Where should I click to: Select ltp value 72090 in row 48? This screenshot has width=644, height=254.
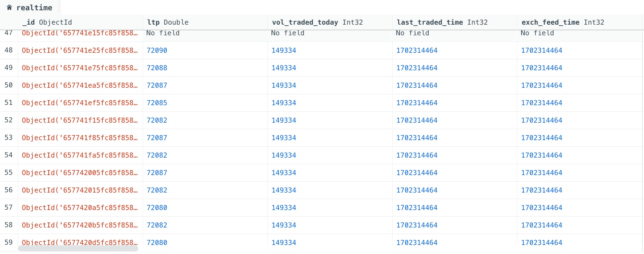[x=157, y=50]
